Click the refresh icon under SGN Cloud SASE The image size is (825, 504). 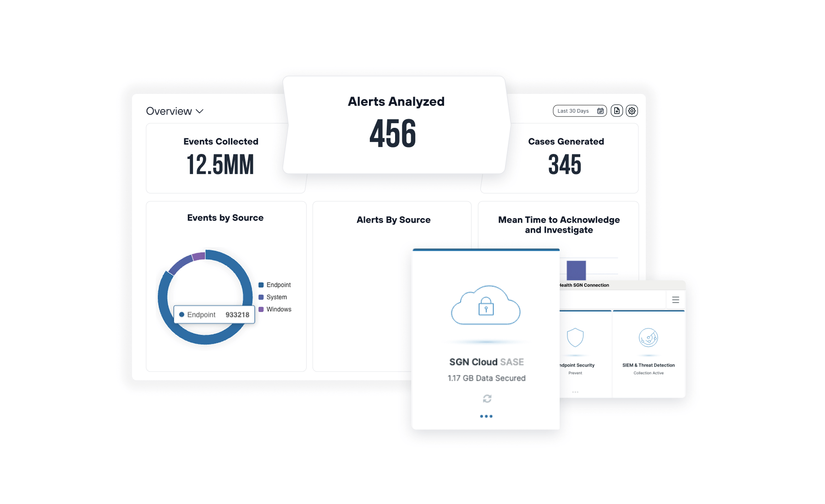click(486, 398)
